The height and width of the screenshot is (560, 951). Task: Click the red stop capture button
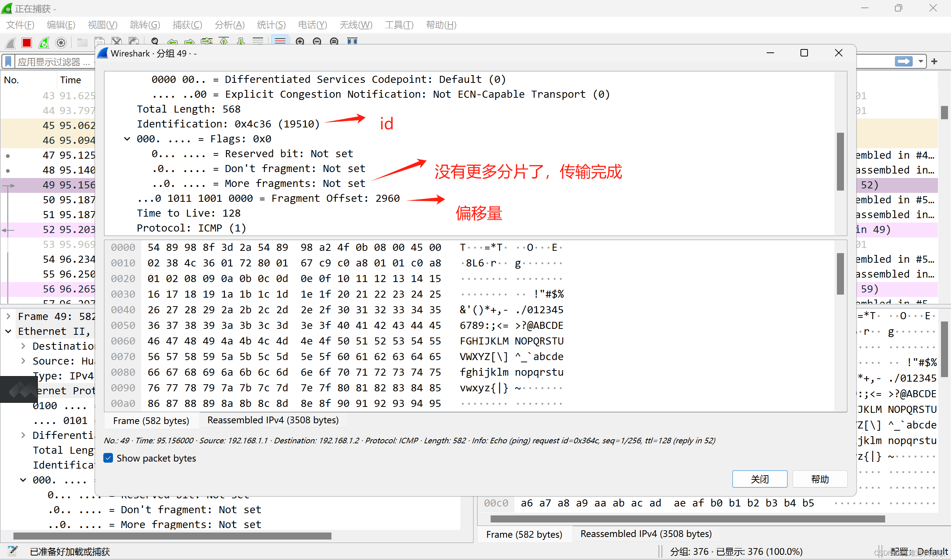pyautogui.click(x=26, y=43)
